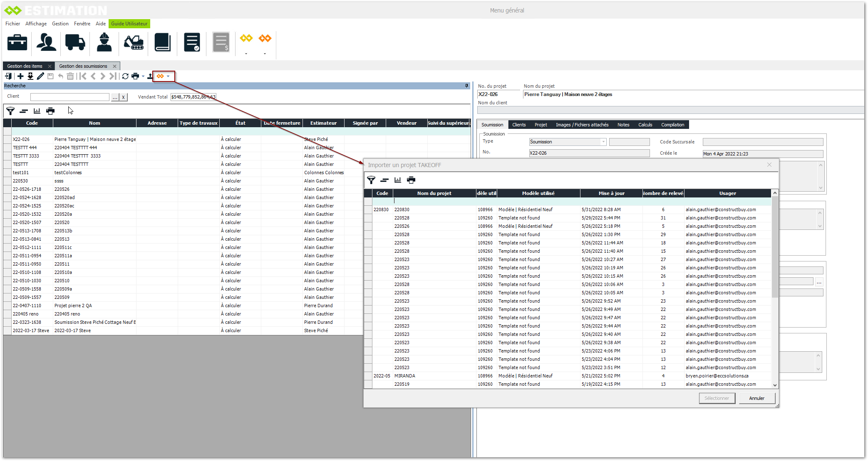Click the plus icon to add a submission
The width and height of the screenshot is (868, 461).
20,76
